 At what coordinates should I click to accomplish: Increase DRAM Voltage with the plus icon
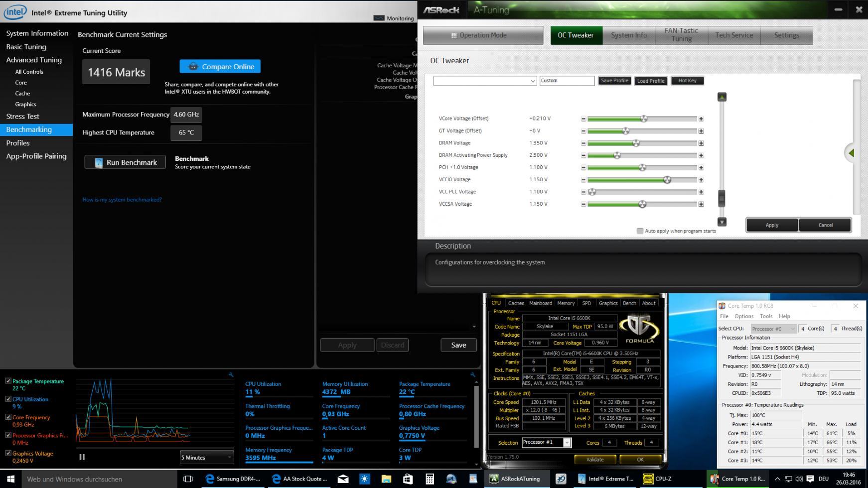tap(701, 143)
